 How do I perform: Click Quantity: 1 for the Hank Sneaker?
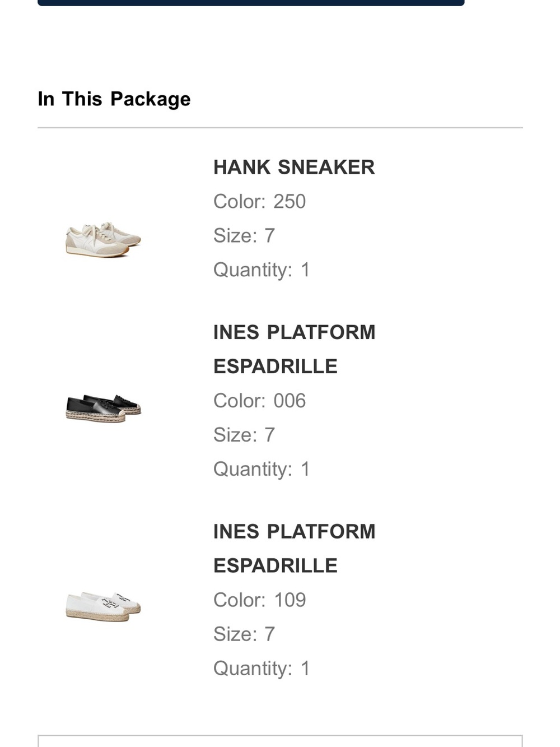coord(262,270)
